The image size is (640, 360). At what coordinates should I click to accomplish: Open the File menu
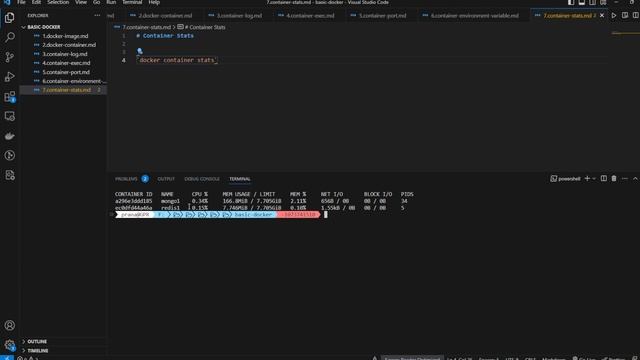[x=21, y=2]
